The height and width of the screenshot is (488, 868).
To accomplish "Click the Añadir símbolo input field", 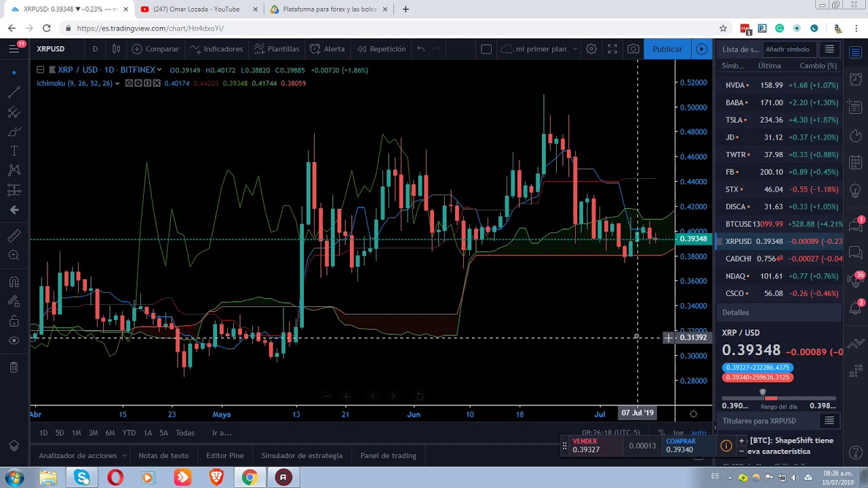I will click(x=789, y=49).
